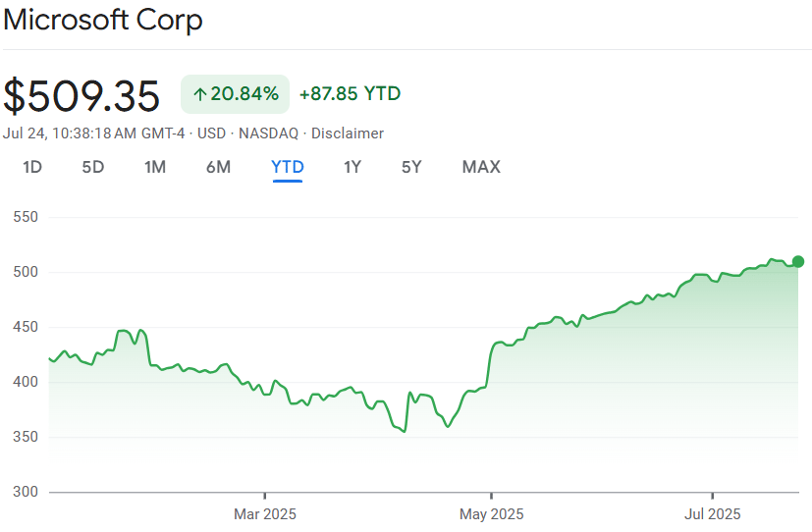Switch to the 1Y chart view
The height and width of the screenshot is (532, 812).
(352, 167)
